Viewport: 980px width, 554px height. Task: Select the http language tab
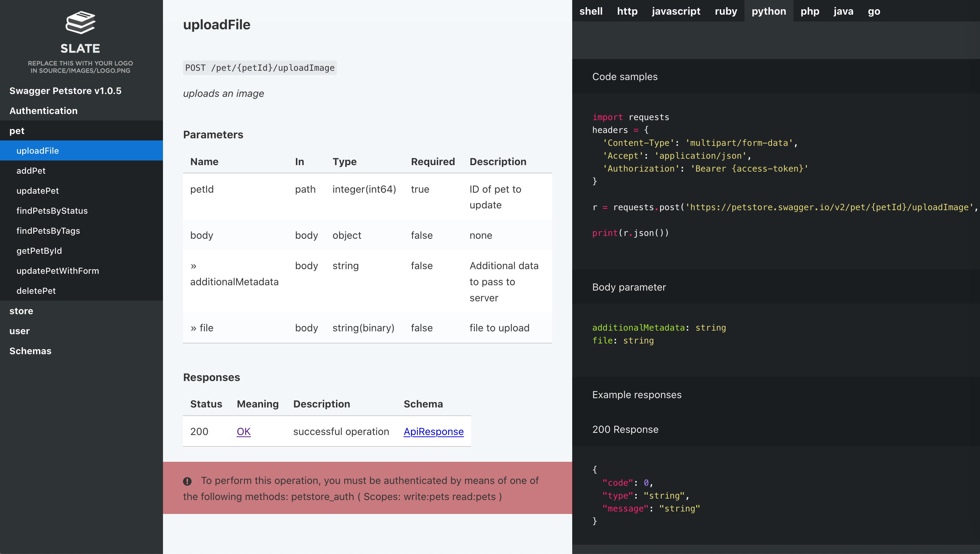coord(627,11)
